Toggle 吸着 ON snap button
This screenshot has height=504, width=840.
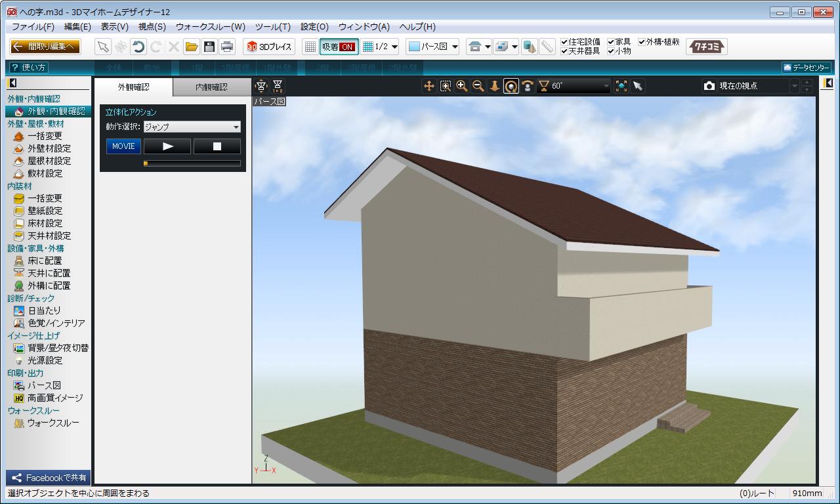tap(339, 47)
